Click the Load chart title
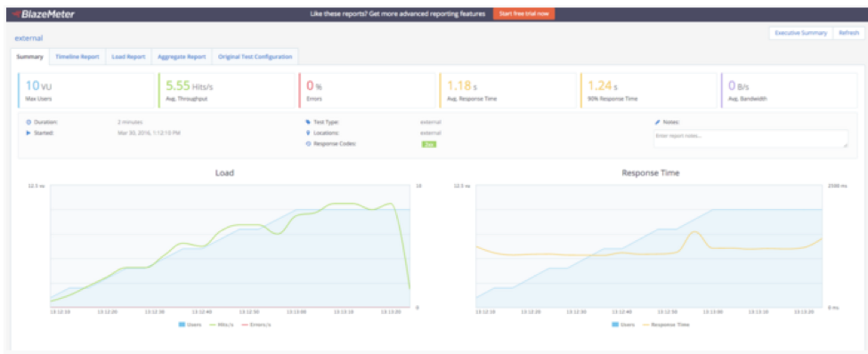The height and width of the screenshot is (354, 868). pyautogui.click(x=224, y=173)
